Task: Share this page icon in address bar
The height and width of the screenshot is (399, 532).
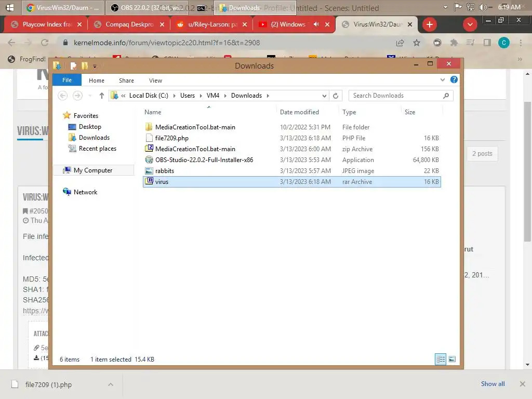Action: click(400, 43)
